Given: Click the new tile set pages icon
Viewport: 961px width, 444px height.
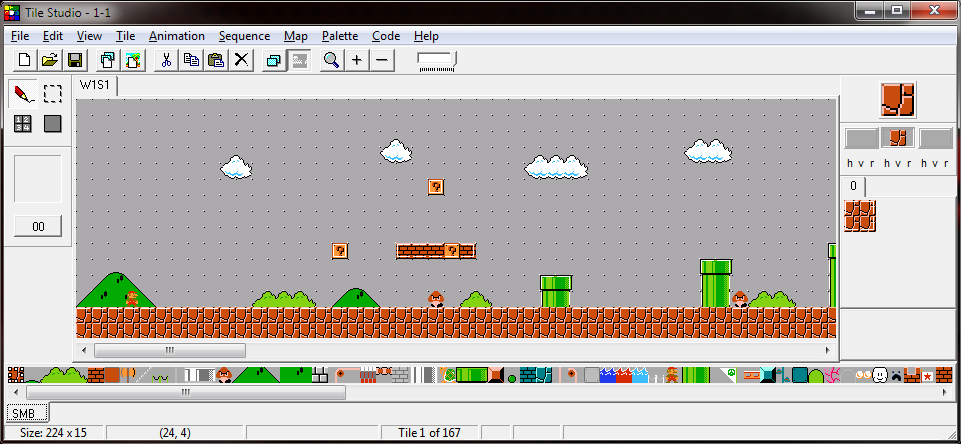Looking at the screenshot, I should coord(108,60).
